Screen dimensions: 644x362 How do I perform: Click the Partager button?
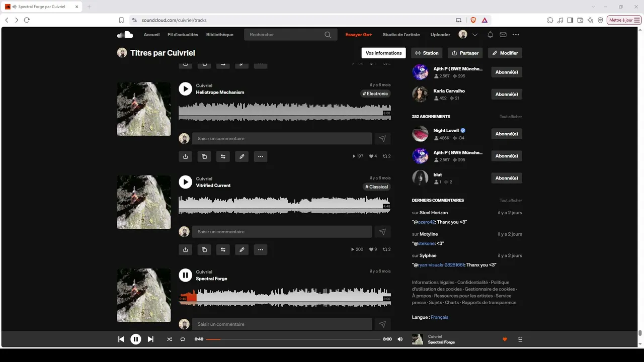point(465,53)
